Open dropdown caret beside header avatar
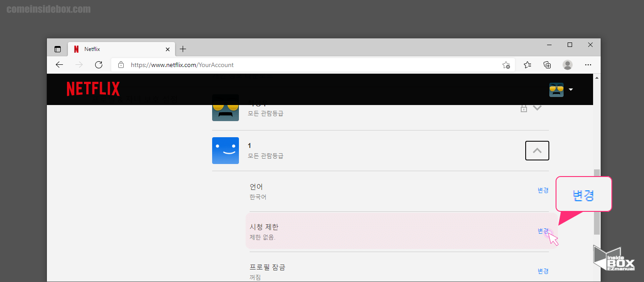The image size is (644, 282). click(x=571, y=90)
